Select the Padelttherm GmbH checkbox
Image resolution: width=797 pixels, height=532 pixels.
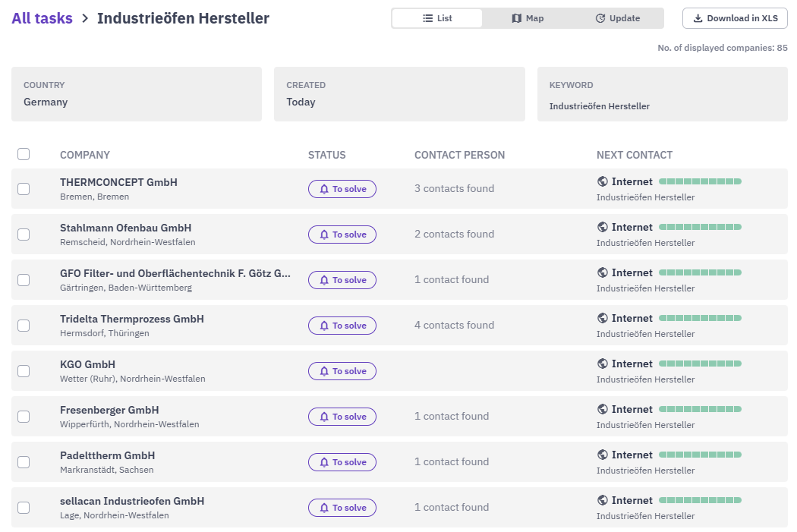click(24, 462)
